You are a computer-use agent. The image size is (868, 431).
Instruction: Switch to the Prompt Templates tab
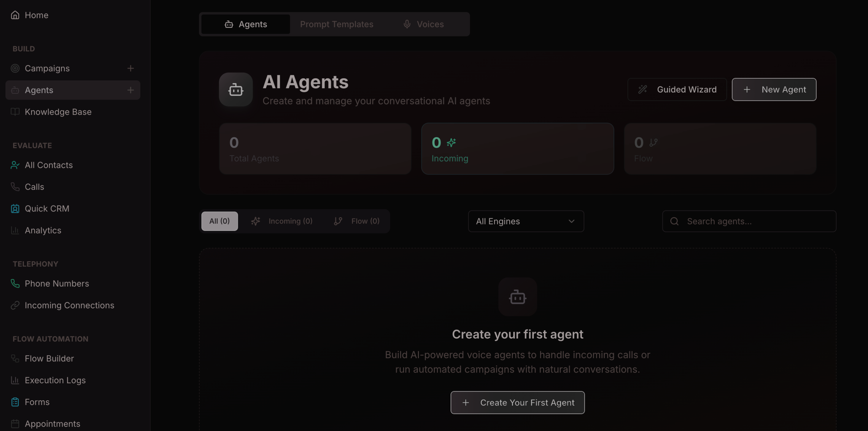pos(336,24)
